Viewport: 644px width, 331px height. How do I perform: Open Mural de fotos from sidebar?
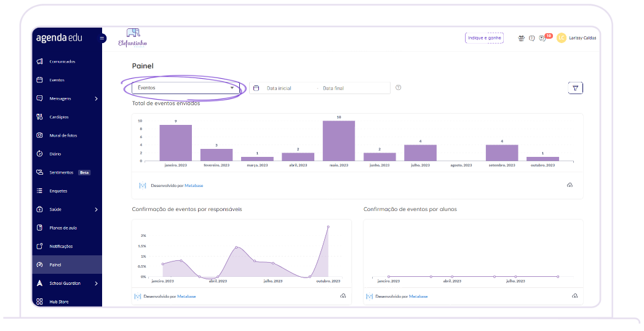point(63,135)
